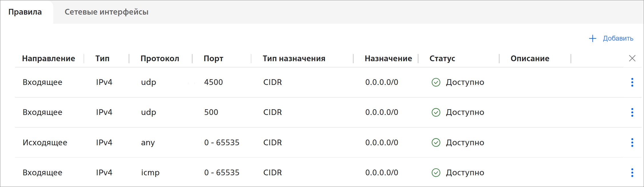Sort by the Направление column header
The height and width of the screenshot is (187, 644).
(x=49, y=58)
